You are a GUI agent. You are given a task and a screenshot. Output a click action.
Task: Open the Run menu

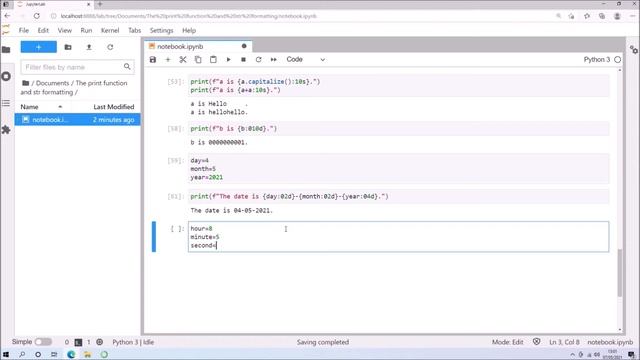[x=86, y=31]
